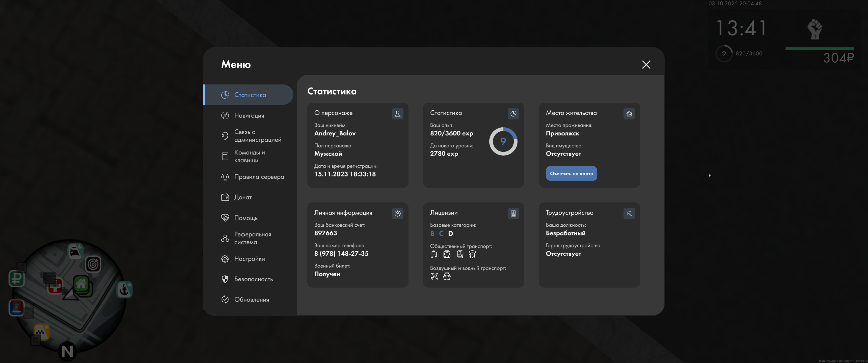868x363 pixels.
Task: Click the ruble bank icon on the minimap
Action: click(16, 279)
